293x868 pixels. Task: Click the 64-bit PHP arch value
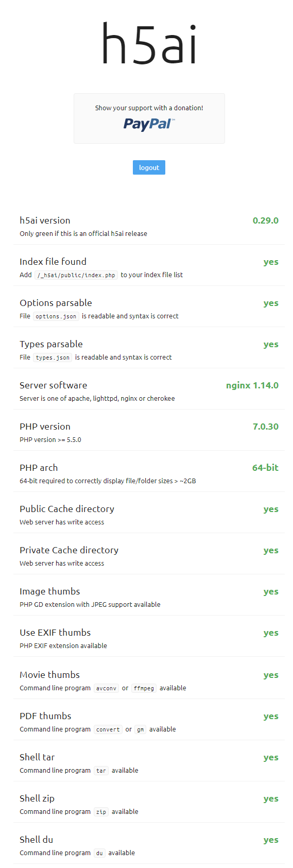(x=265, y=468)
